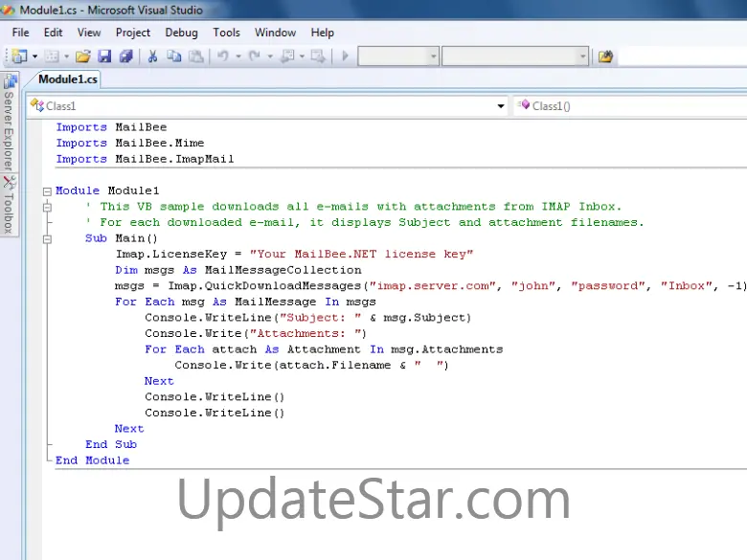Open the New Project dropdown arrow
Screen dimensions: 747x560
(x=34, y=56)
